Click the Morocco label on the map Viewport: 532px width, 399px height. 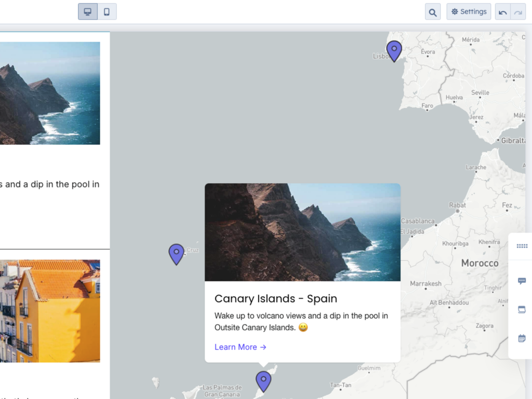point(480,263)
